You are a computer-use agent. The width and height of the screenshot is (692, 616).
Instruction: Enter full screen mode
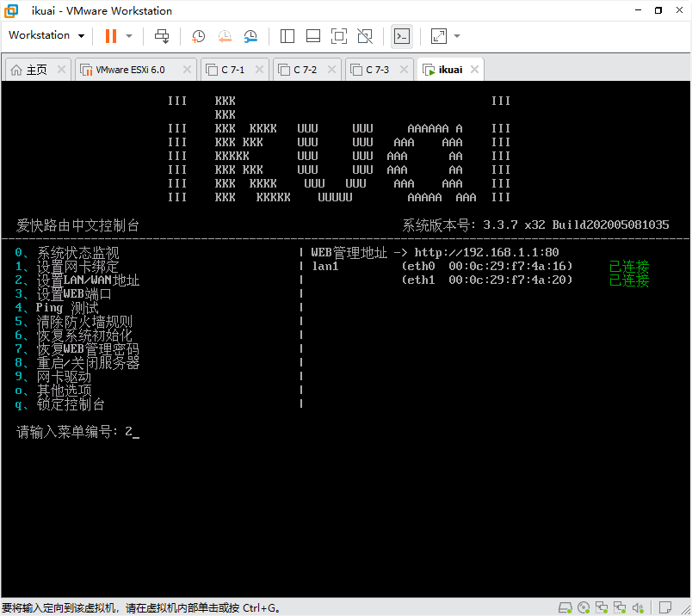coord(339,36)
